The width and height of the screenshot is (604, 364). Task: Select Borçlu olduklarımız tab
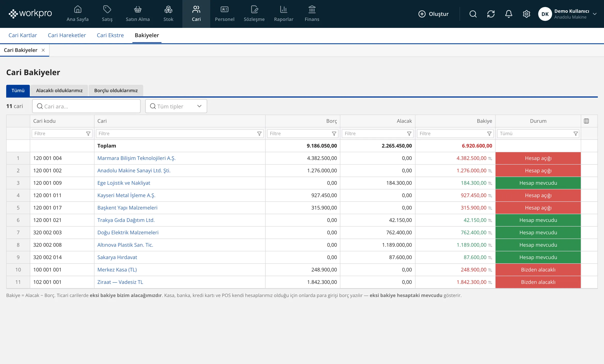click(x=116, y=90)
